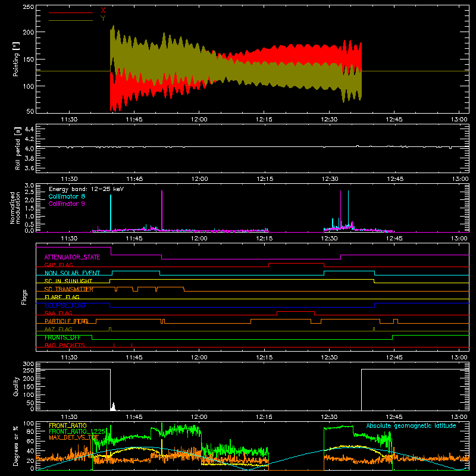The width and height of the screenshot is (476, 476).
Task: Click the orange PARTICLE_FLAG label
Action: click(67, 321)
